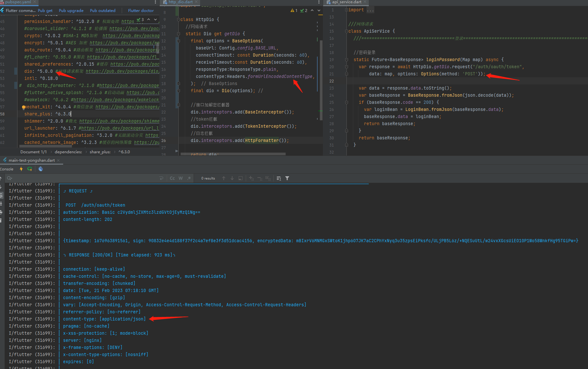Viewport: 588px width, 369px height.
Task: Click the down-arrow next match icon in search bar
Action: click(232, 178)
